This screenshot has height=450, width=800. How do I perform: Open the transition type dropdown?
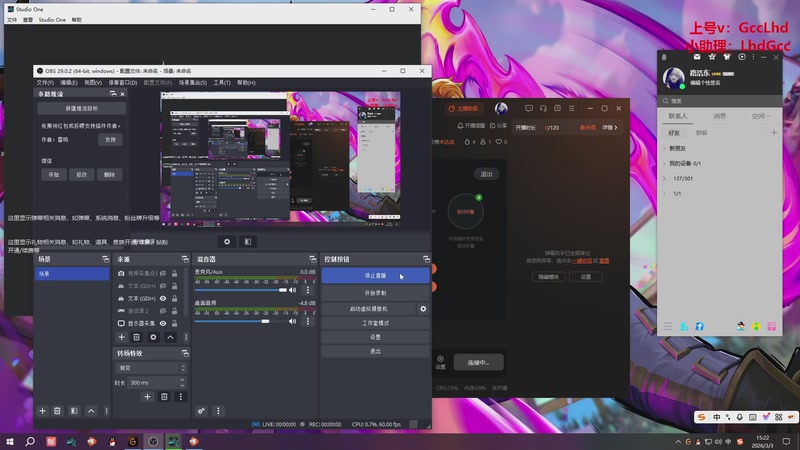(x=151, y=368)
